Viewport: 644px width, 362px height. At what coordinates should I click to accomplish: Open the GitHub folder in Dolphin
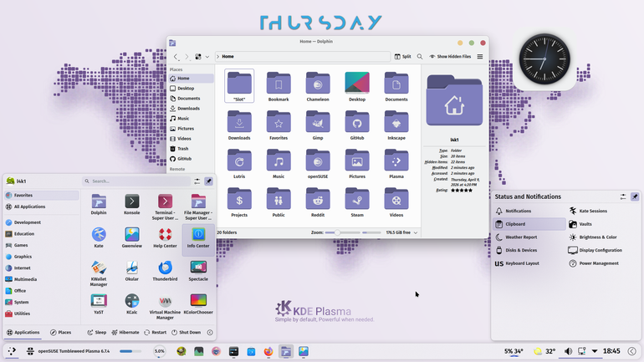pyautogui.click(x=357, y=125)
